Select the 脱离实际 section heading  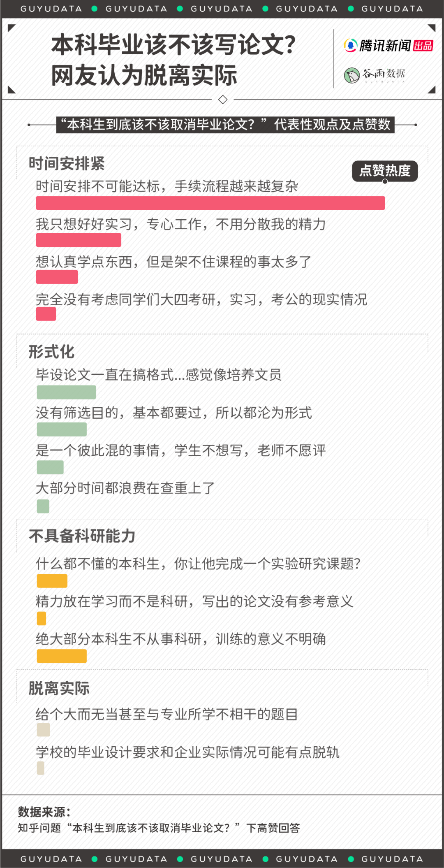[x=59, y=688]
